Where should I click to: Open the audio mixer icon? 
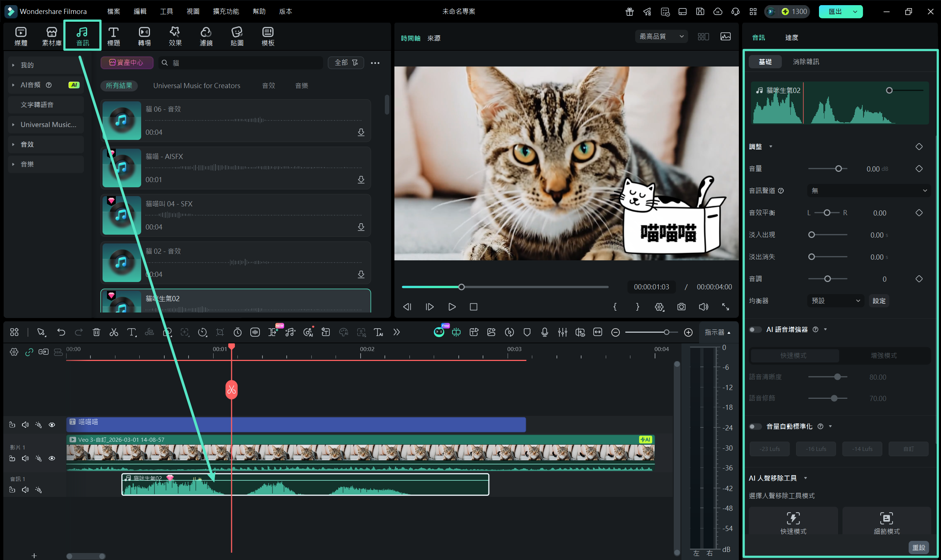pyautogui.click(x=562, y=332)
